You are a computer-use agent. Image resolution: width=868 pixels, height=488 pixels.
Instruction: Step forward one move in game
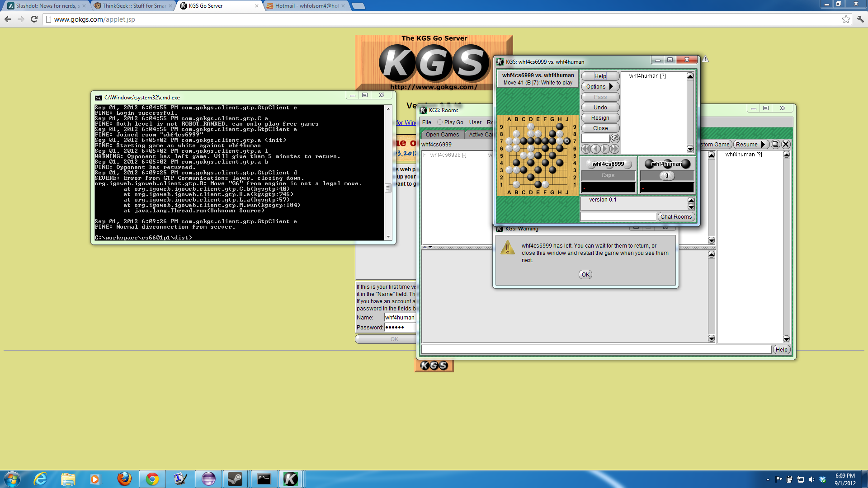click(x=605, y=149)
